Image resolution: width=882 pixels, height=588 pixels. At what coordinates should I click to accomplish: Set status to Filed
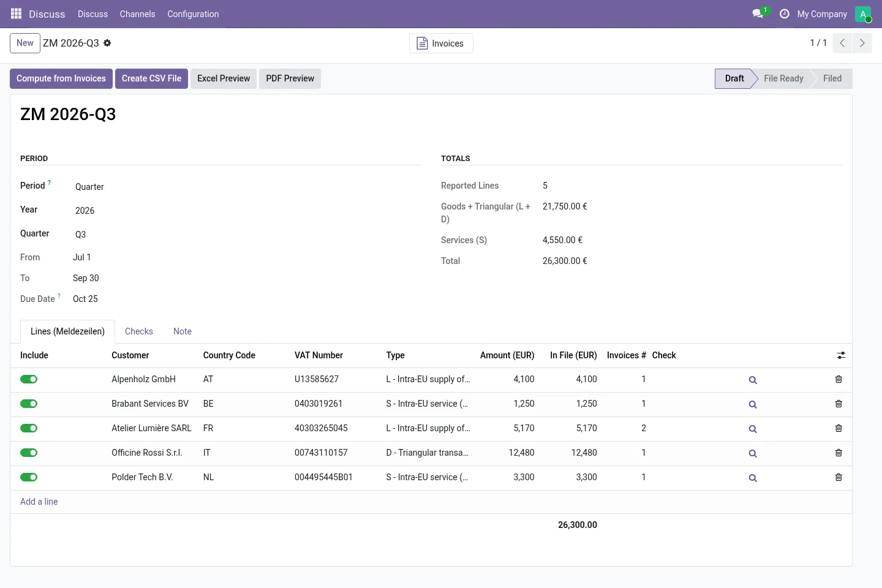pyautogui.click(x=832, y=78)
